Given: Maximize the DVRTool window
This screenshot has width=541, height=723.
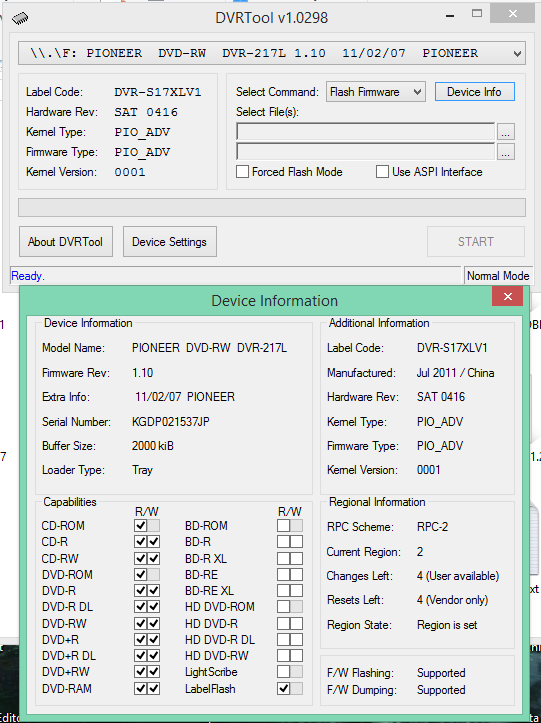Looking at the screenshot, I should [477, 14].
